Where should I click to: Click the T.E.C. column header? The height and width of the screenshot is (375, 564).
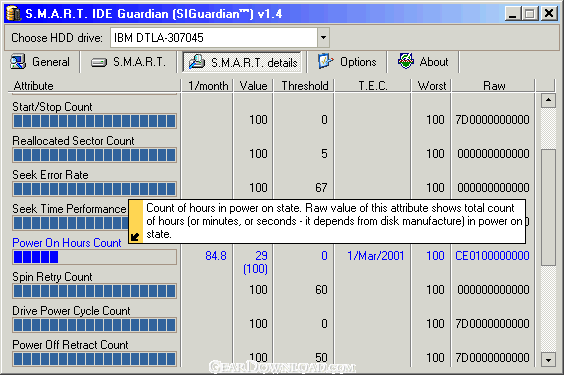pos(373,86)
